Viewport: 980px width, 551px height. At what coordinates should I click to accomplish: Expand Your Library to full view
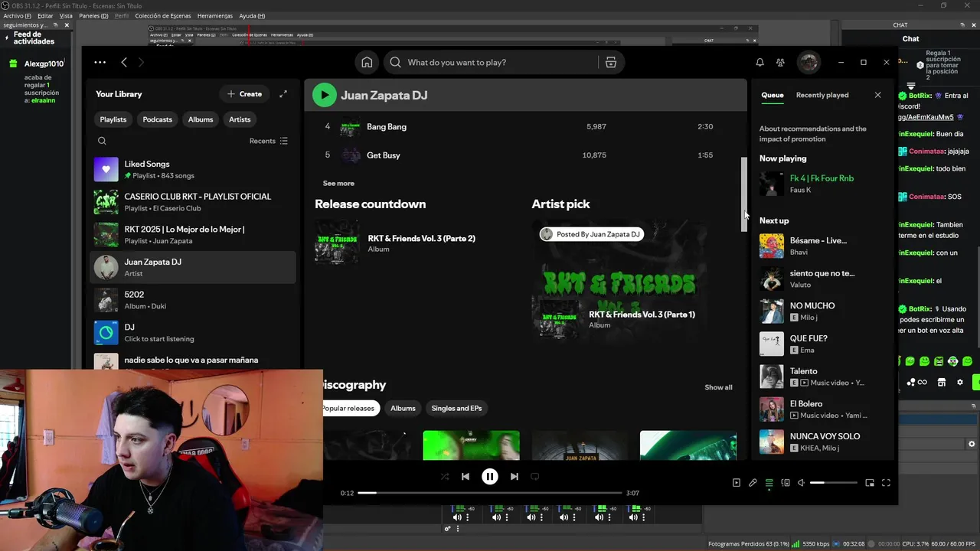pyautogui.click(x=283, y=94)
